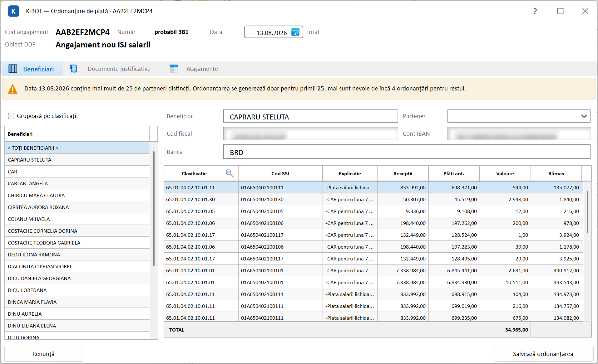This screenshot has width=598, height=364.
Task: Select < TOȚI BENEFICIARII > in the list
Action: pos(77,148)
